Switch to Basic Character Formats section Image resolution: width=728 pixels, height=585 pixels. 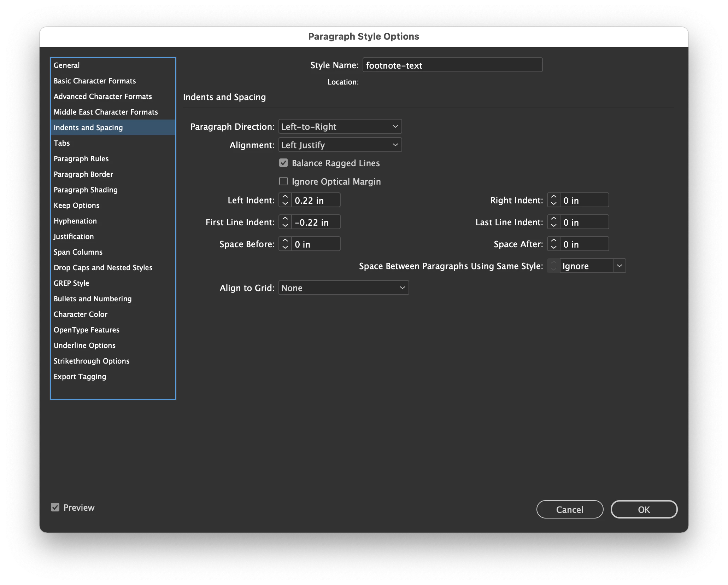coord(95,81)
